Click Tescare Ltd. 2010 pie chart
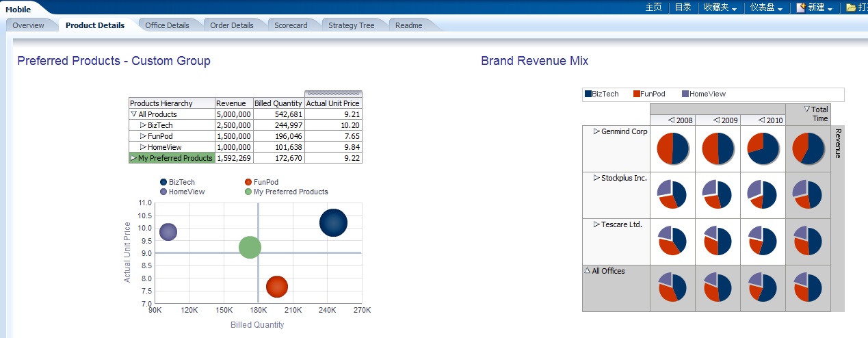The image size is (868, 338). click(x=763, y=241)
